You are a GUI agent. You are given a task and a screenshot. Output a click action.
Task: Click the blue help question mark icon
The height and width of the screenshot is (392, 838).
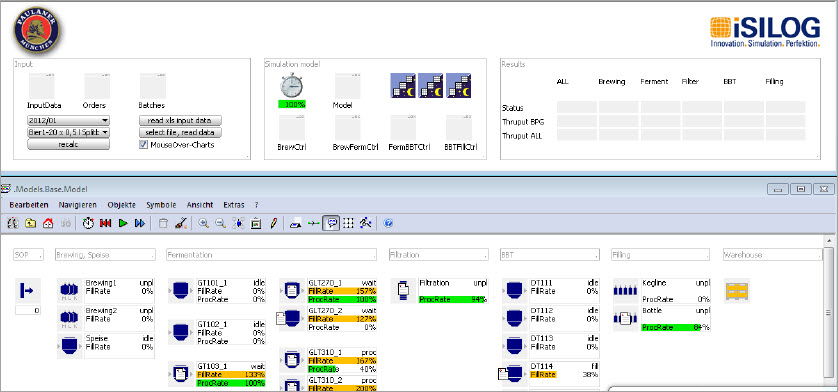389,224
